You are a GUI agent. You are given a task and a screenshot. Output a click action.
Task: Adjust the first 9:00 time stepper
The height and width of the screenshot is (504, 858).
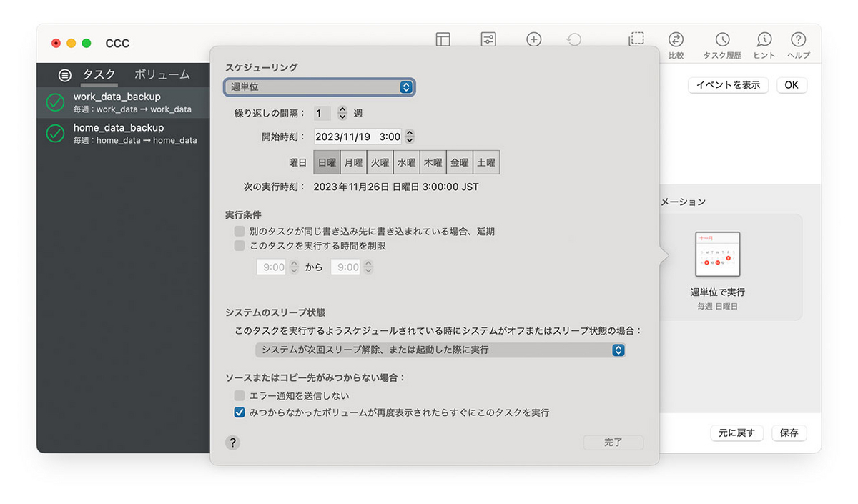pos(294,267)
